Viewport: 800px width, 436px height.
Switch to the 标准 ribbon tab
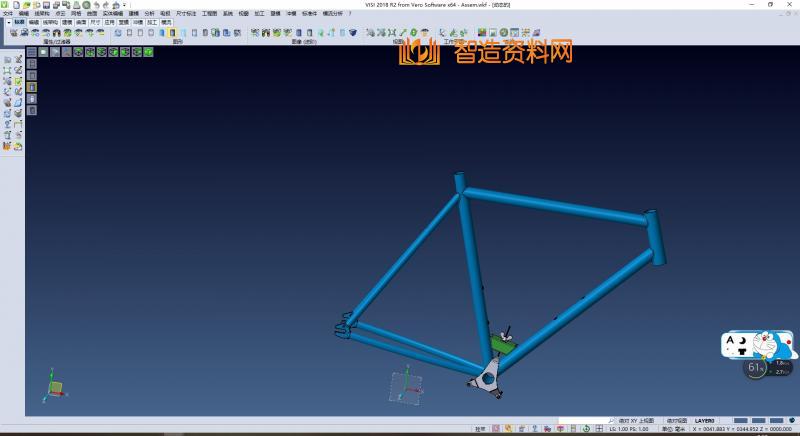[19, 21]
